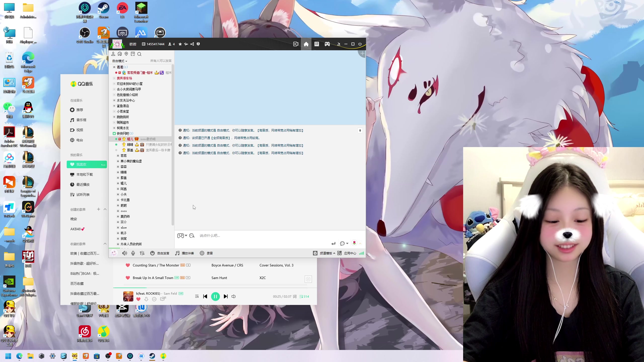Image resolution: width=644 pixels, height=362 pixels.
Task: Start 录音 recording
Action: (x=206, y=253)
